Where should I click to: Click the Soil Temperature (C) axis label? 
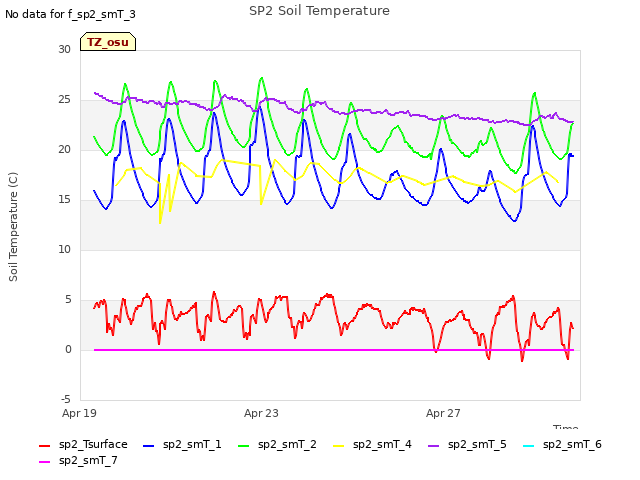13,227
